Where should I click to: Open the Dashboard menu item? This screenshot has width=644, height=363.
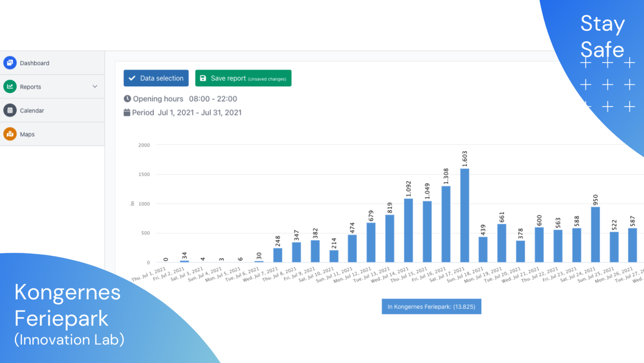point(35,63)
